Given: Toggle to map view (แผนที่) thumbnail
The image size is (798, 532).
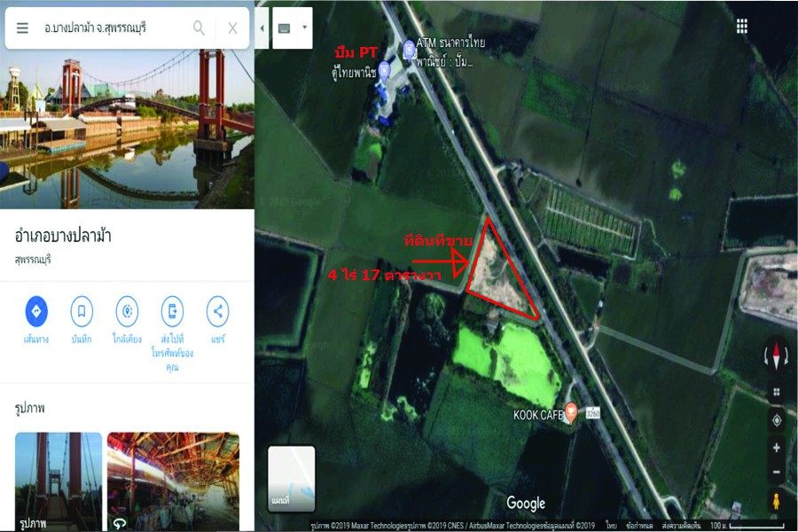Looking at the screenshot, I should 292,479.
